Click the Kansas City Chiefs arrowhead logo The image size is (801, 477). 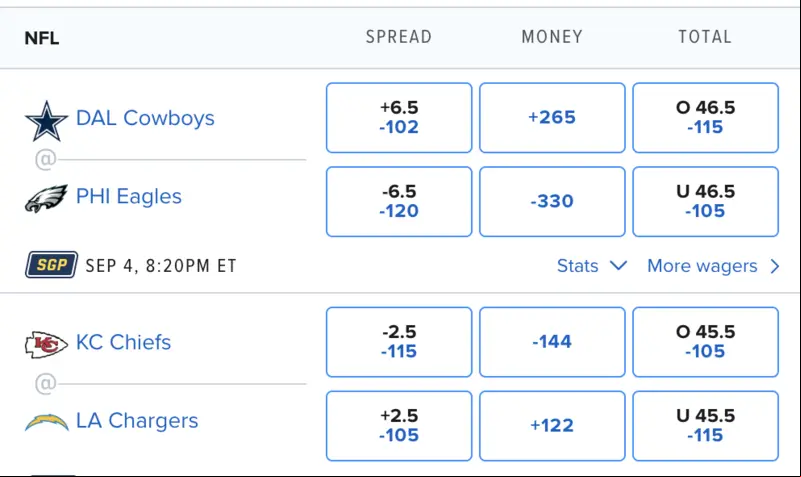[x=46, y=345]
